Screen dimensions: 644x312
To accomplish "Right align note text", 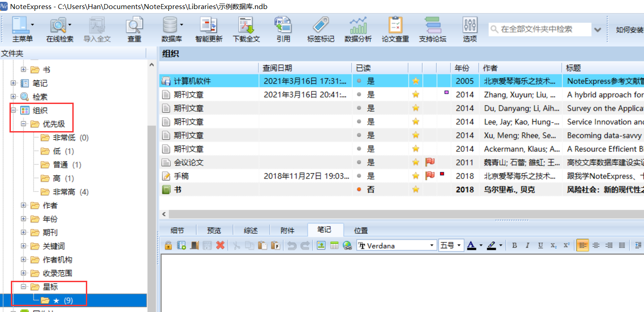I will click(609, 246).
